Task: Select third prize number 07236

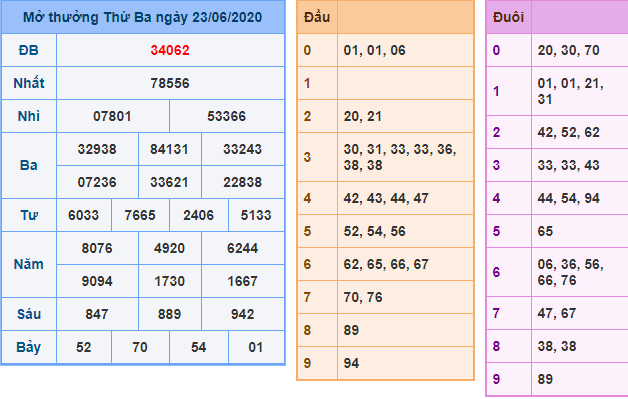Action: coord(97,182)
